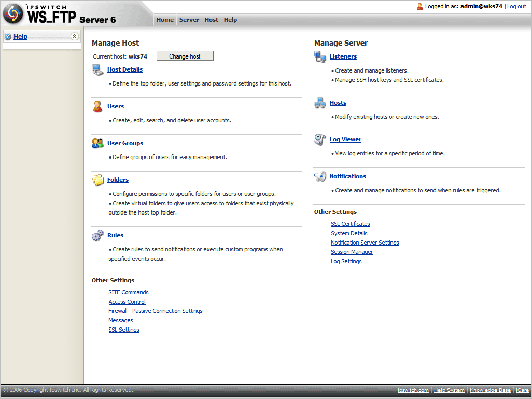Open the Host menu tab

(x=212, y=20)
